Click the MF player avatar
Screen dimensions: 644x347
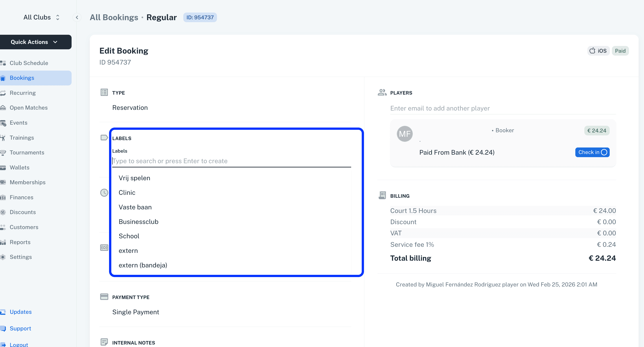pos(405,134)
